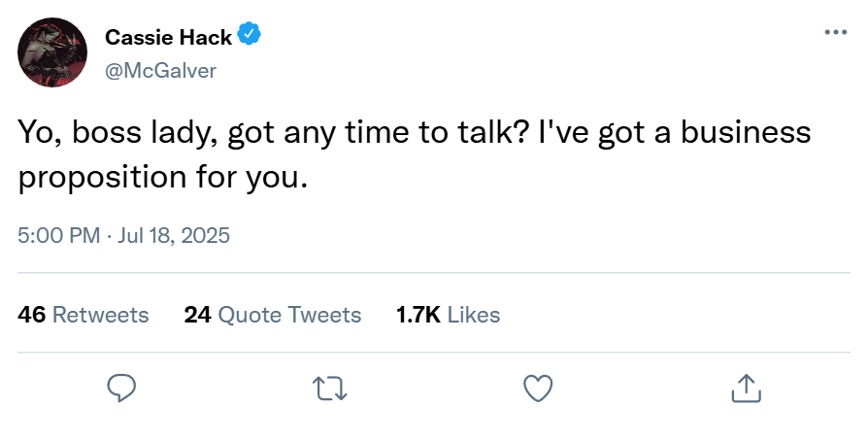This screenshot has width=868, height=441.
Task: Open the Likes label text
Action: point(474,315)
